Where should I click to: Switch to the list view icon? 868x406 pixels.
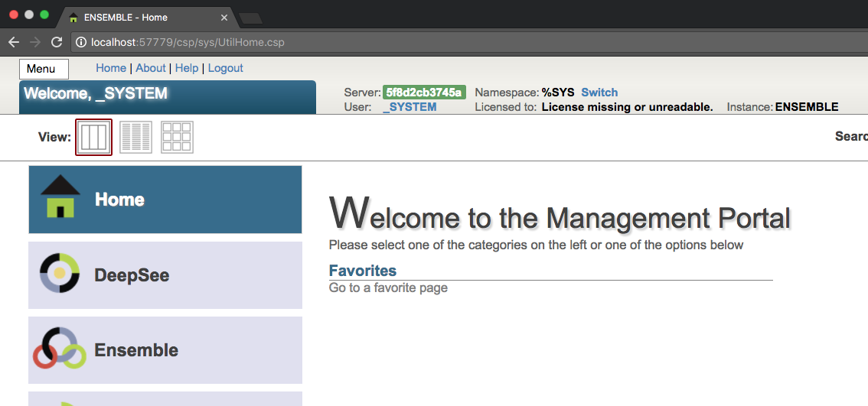pos(135,137)
